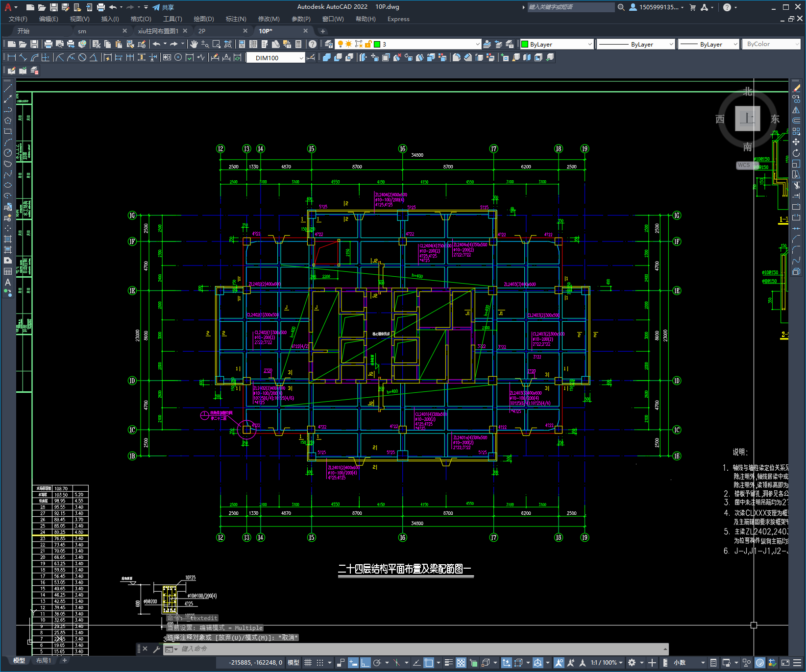Click the ViewCube top face 上
This screenshot has width=806, height=672.
(x=747, y=118)
